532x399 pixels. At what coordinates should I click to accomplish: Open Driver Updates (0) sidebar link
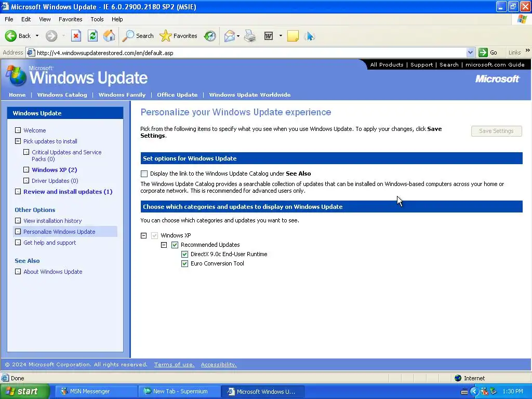55,181
